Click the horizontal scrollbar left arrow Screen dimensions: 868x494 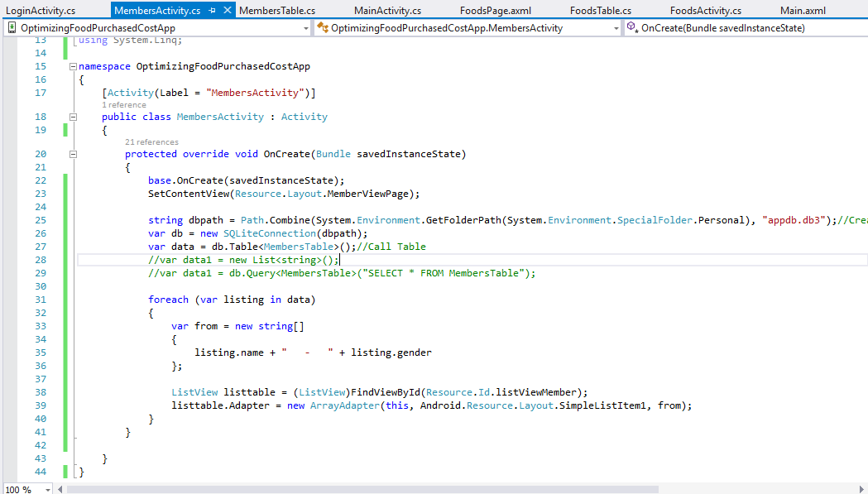click(x=60, y=490)
